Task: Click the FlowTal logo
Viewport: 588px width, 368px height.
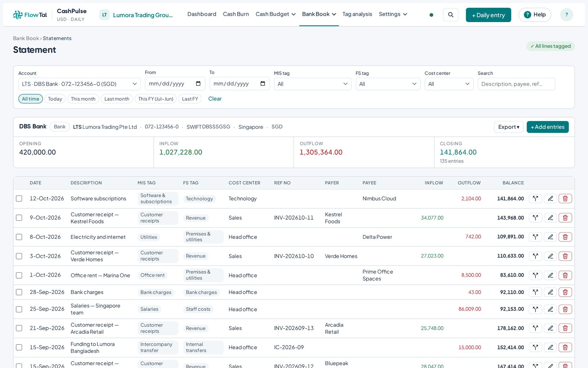Action: click(x=30, y=15)
